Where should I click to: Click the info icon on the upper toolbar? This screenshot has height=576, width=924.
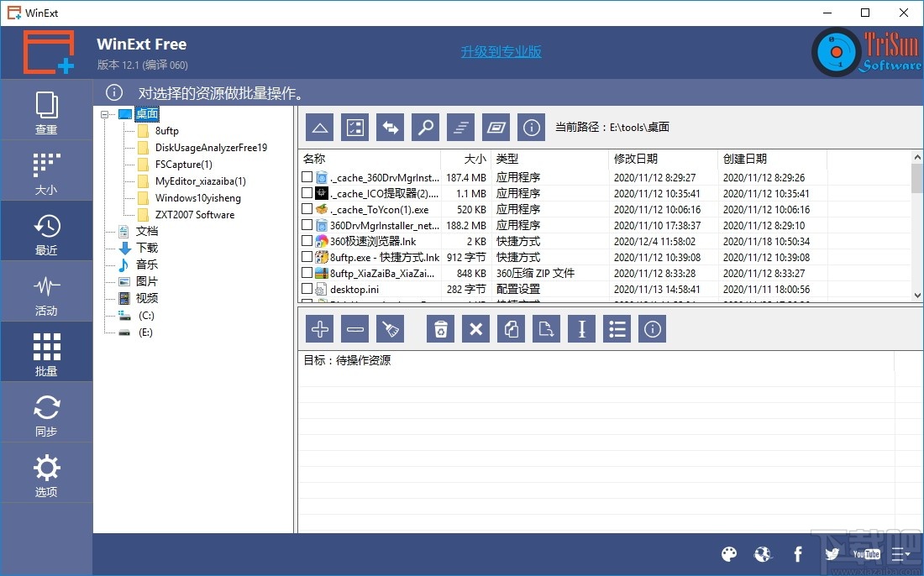[531, 127]
